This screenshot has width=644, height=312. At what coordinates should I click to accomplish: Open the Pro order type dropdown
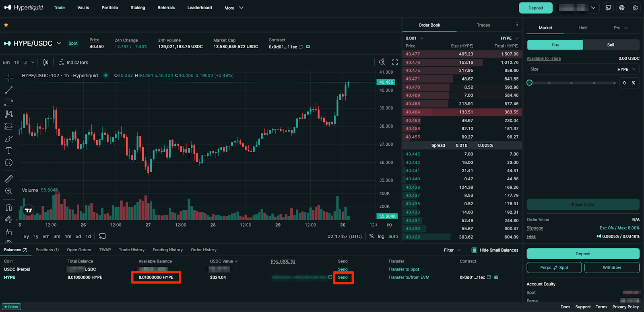pos(621,28)
